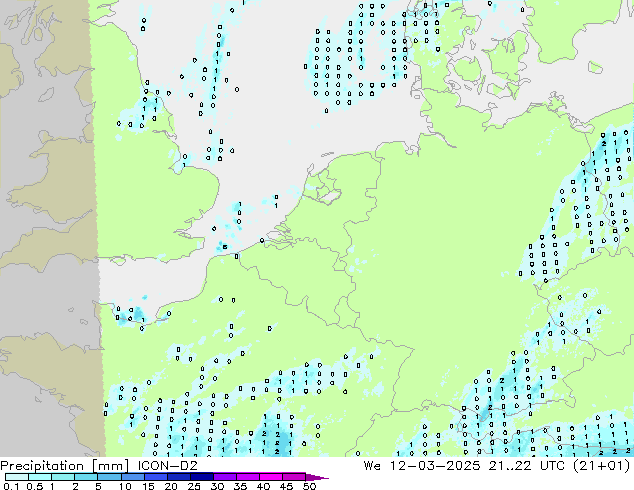Click the legend value "0.5"

35,486
